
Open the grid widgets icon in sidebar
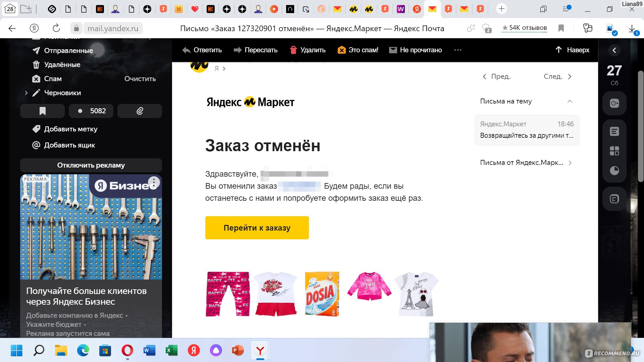[x=614, y=151]
